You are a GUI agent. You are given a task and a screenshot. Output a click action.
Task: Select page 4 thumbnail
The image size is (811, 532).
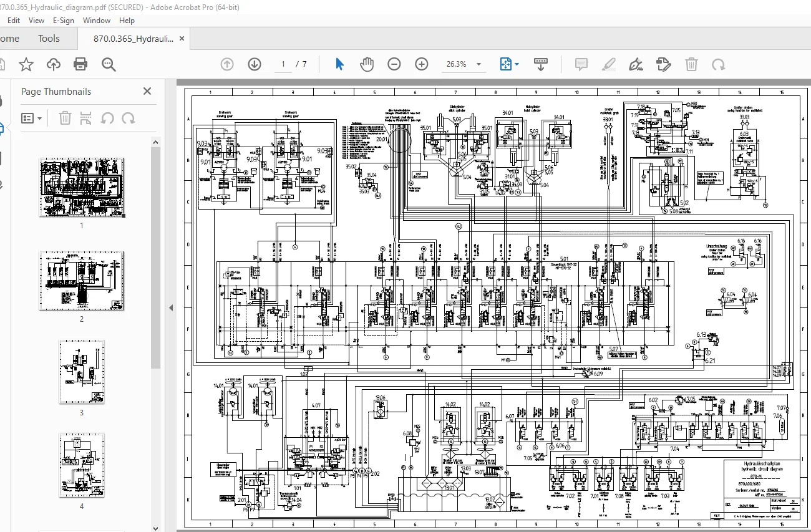coord(82,466)
